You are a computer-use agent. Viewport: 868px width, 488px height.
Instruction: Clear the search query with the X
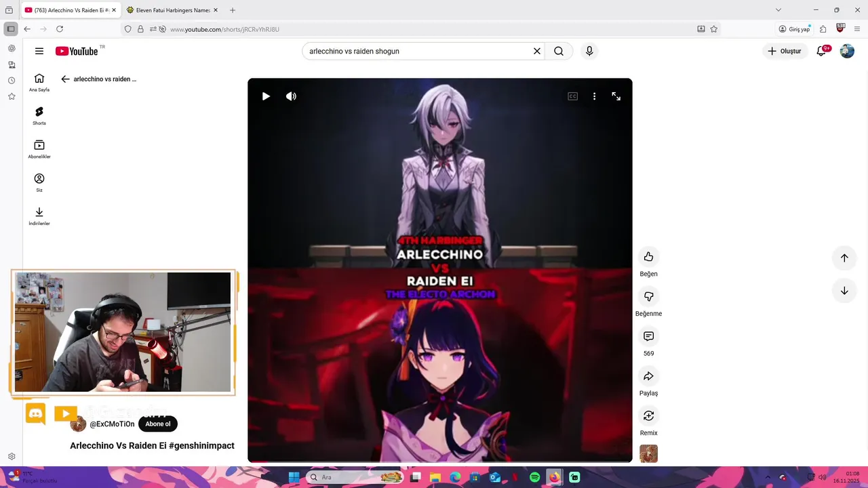pos(537,51)
